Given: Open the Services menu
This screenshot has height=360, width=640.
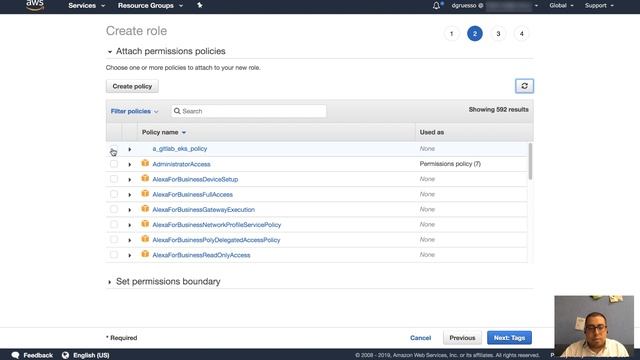Looking at the screenshot, I should pos(86,5).
